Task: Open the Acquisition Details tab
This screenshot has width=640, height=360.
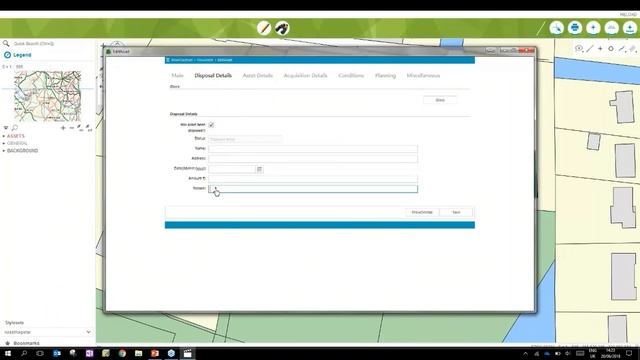Action: click(305, 76)
